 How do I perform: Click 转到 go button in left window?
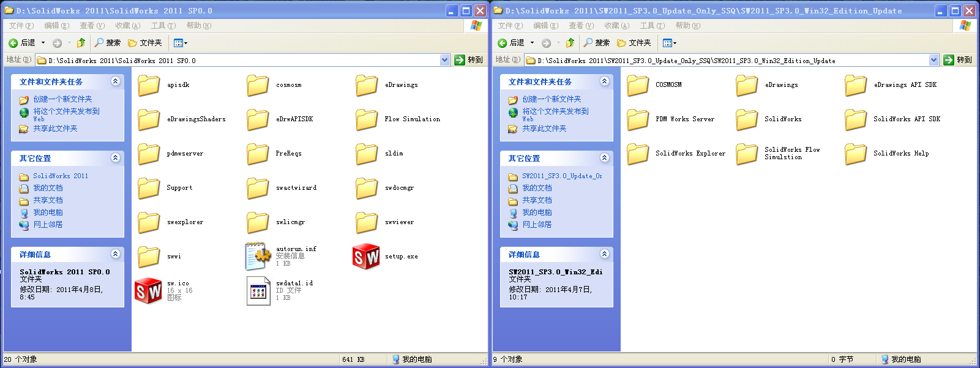(x=469, y=60)
